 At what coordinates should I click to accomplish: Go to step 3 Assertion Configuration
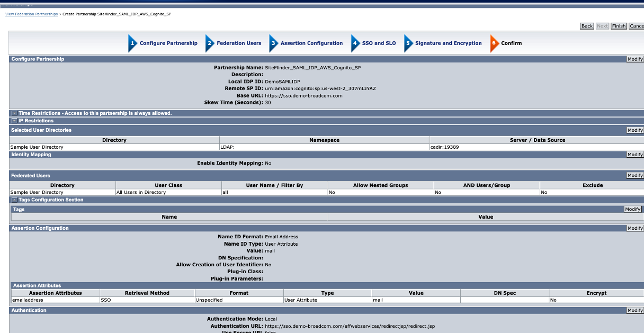(x=306, y=43)
